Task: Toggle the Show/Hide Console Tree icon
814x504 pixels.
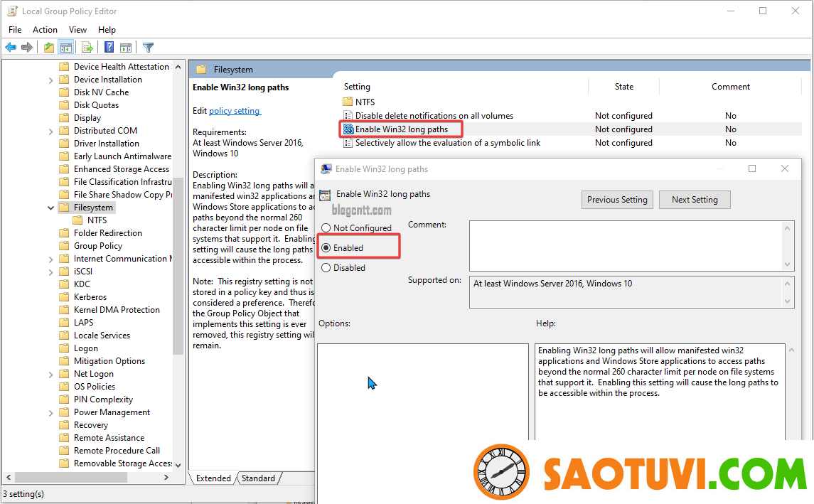Action: (x=66, y=48)
